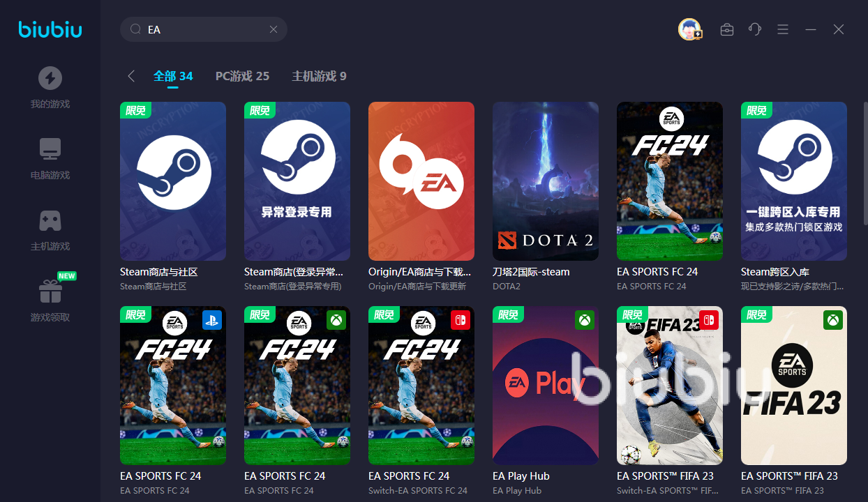This screenshot has height=502, width=868.
Task: Open Console Games sidebar gamepad icon
Action: (50, 220)
